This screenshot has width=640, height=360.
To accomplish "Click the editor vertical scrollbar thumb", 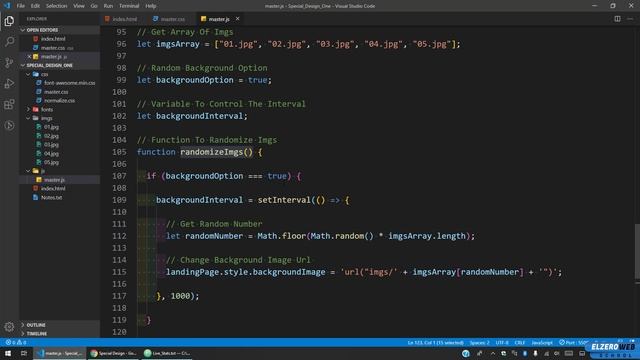I will pyautogui.click(x=637, y=252).
